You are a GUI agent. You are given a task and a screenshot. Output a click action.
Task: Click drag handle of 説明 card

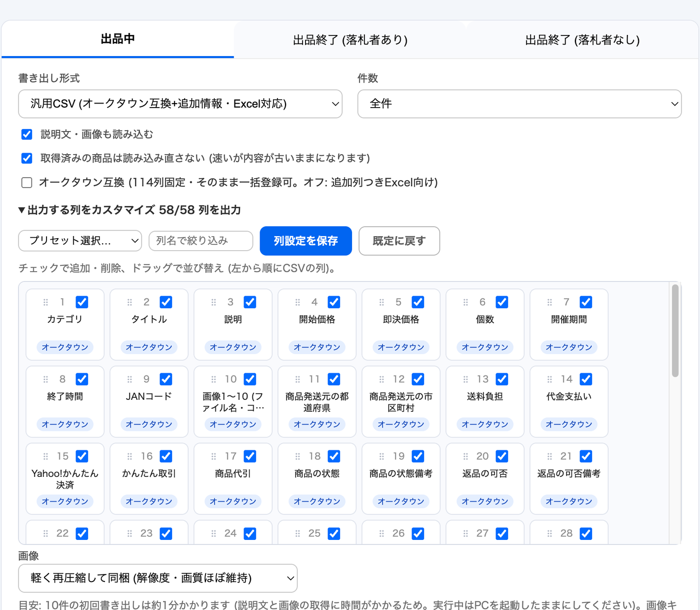click(x=213, y=302)
